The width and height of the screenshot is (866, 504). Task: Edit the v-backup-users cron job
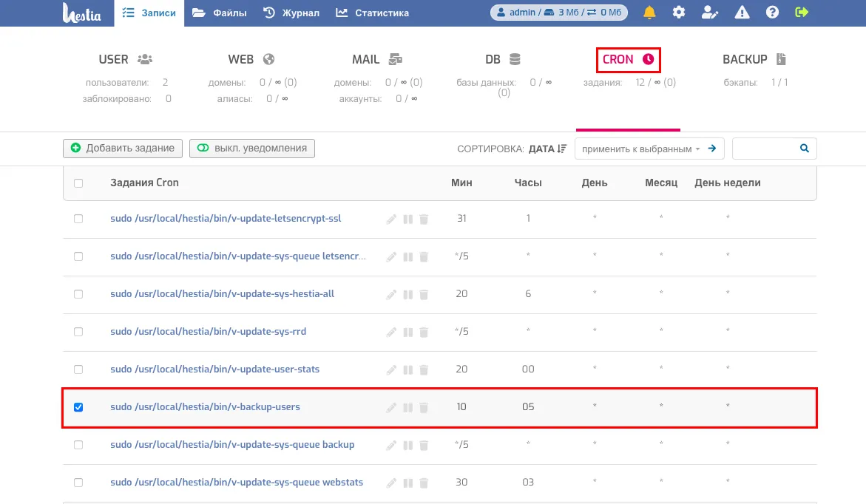click(x=391, y=407)
